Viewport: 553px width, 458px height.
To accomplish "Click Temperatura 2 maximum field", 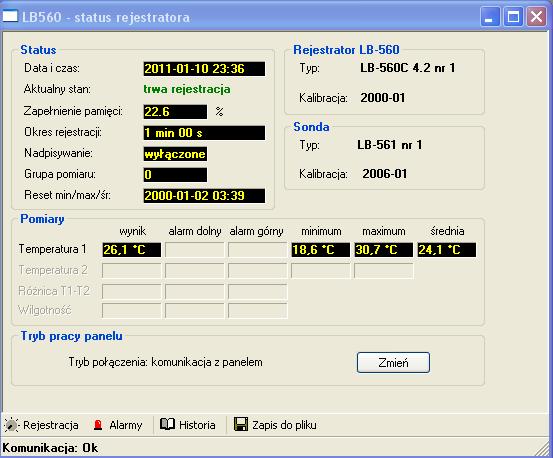I will (383, 270).
